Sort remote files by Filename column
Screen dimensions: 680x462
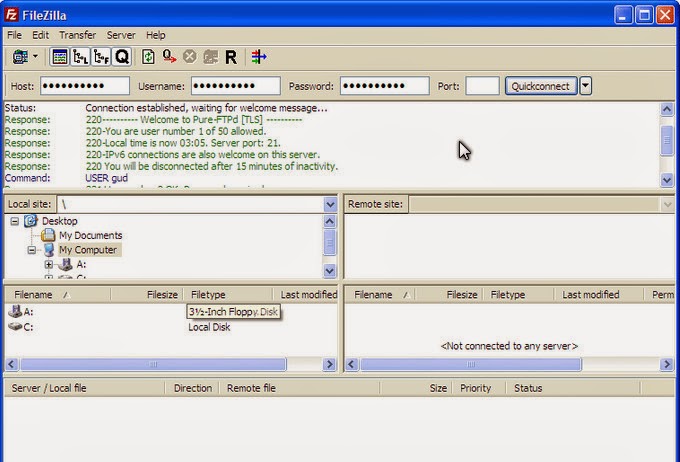coord(380,295)
